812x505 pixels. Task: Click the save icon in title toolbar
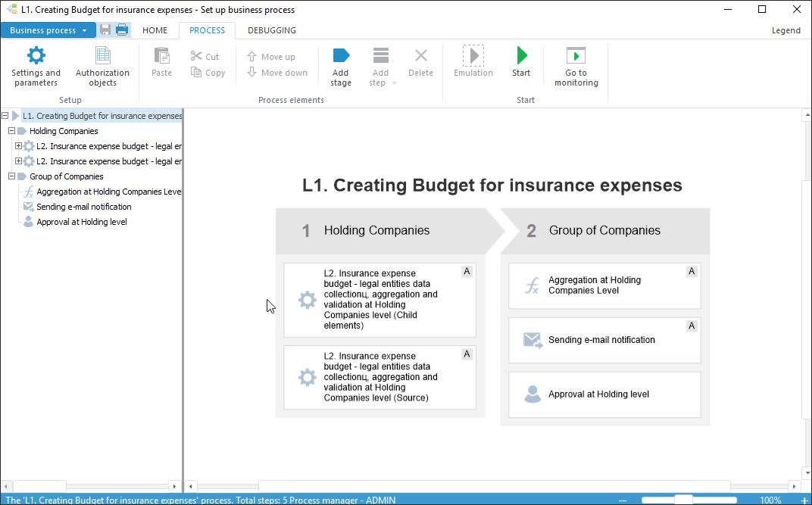105,30
